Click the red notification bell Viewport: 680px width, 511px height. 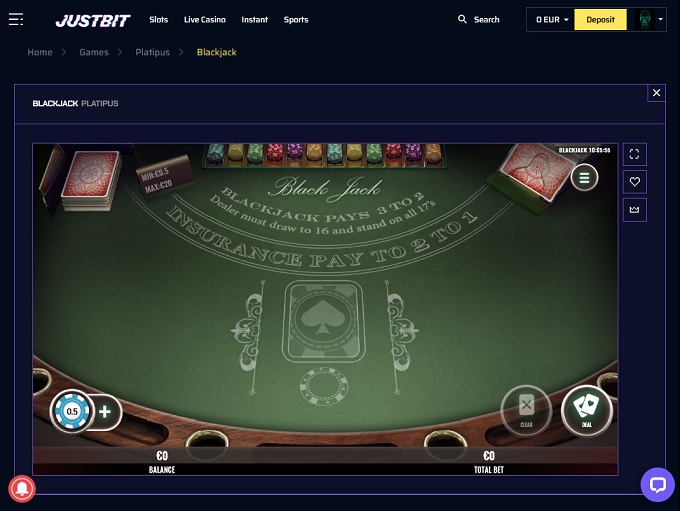(22, 488)
